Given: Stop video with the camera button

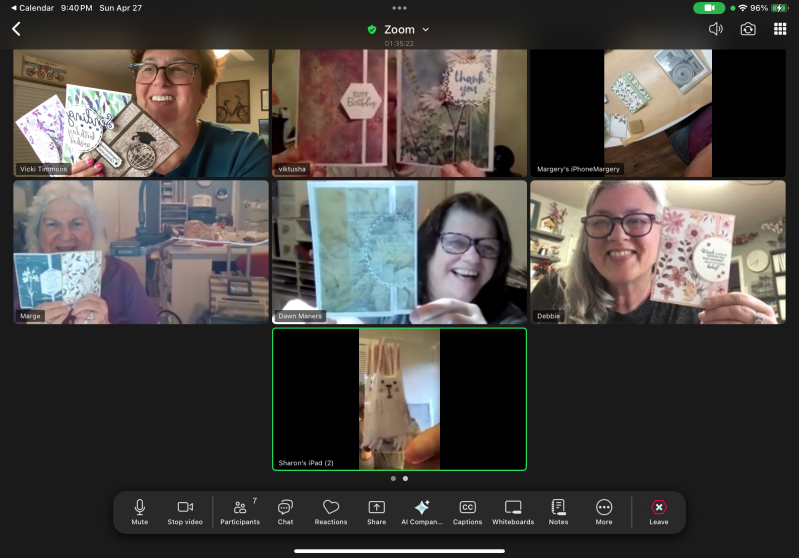Looking at the screenshot, I should coord(185,512).
